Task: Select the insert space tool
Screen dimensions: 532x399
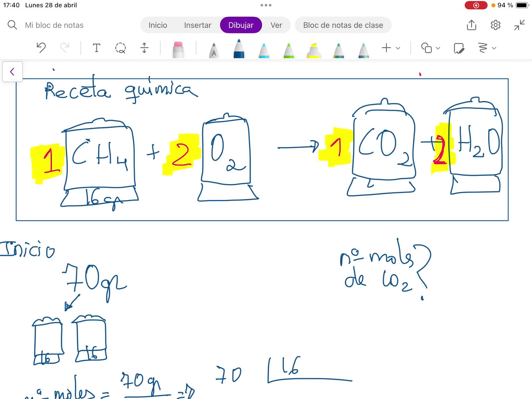Action: (144, 48)
